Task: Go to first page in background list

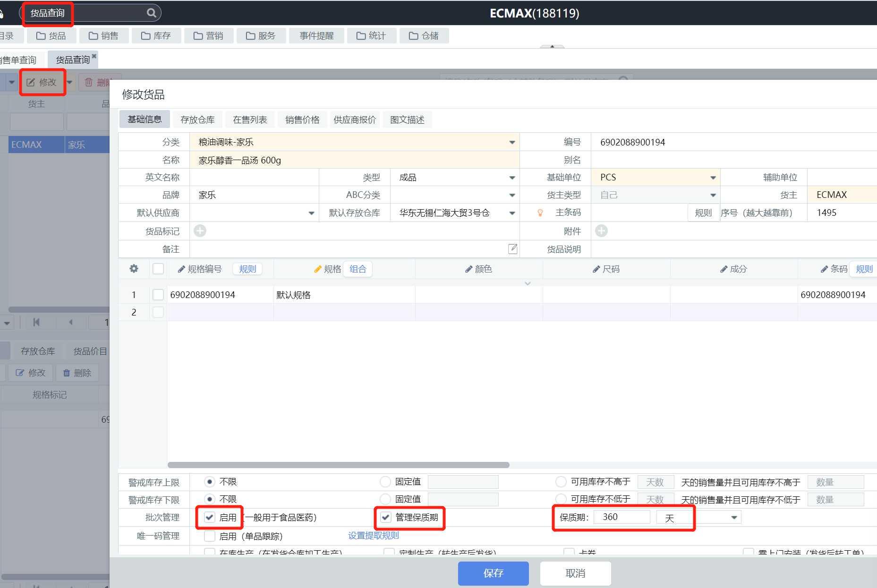Action: click(36, 322)
